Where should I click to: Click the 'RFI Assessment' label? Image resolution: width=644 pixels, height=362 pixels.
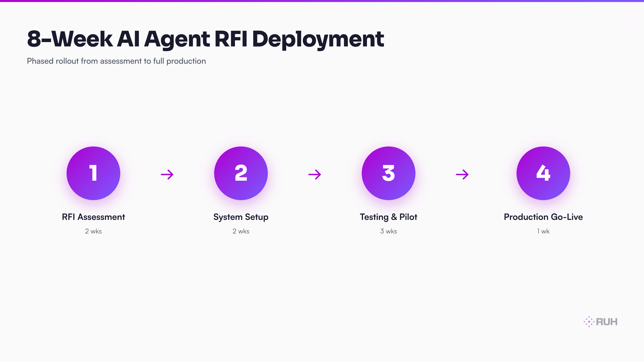(x=93, y=217)
